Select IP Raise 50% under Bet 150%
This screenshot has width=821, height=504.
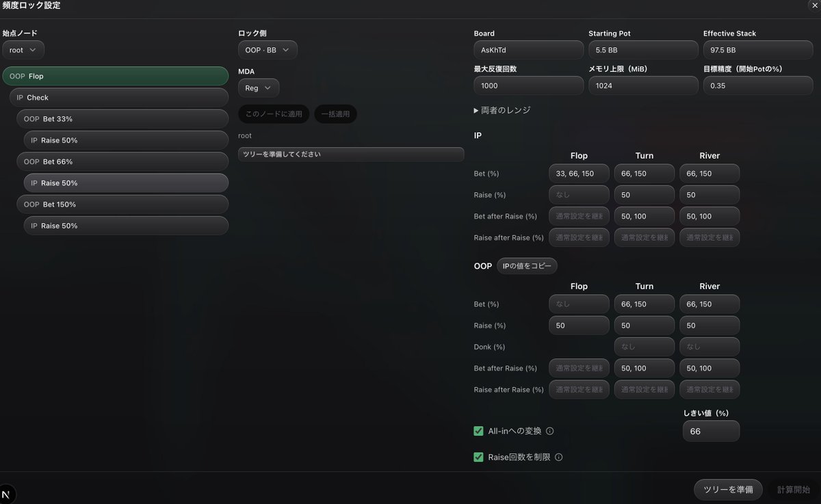tap(126, 226)
